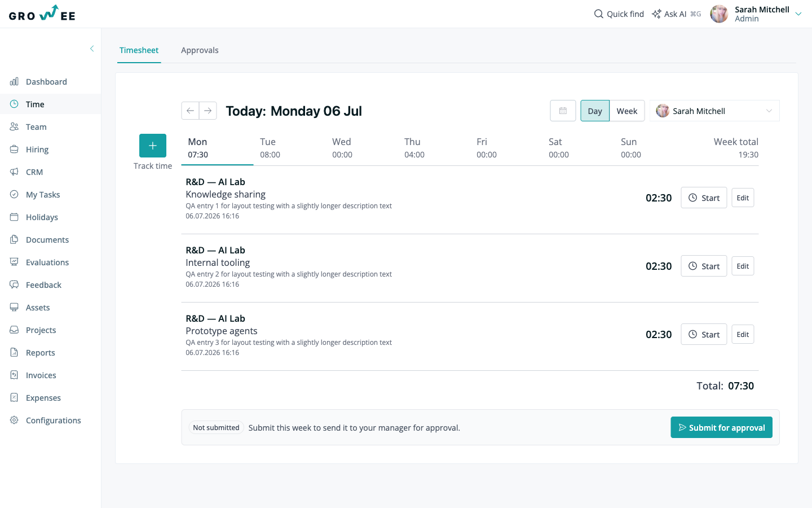Screen dimensions: 812x508
Task: Click the Today: Monday 06 Jul heading
Action: click(x=294, y=111)
